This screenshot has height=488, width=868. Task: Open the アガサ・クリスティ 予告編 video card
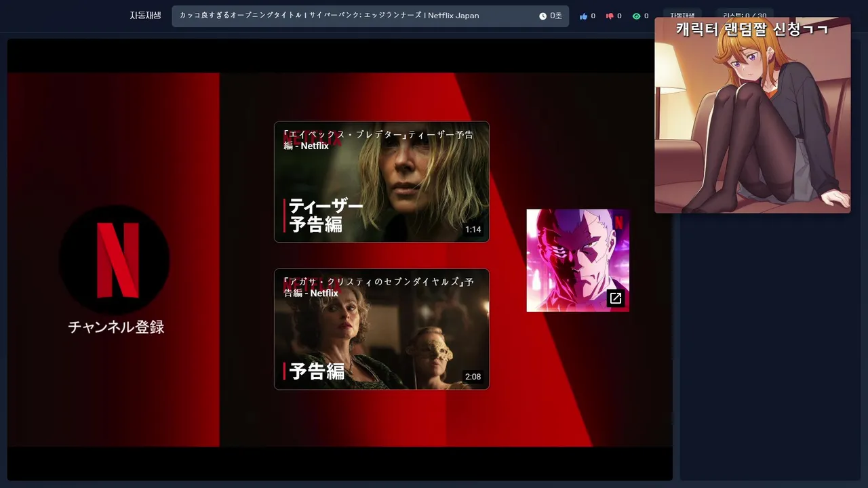coord(381,329)
